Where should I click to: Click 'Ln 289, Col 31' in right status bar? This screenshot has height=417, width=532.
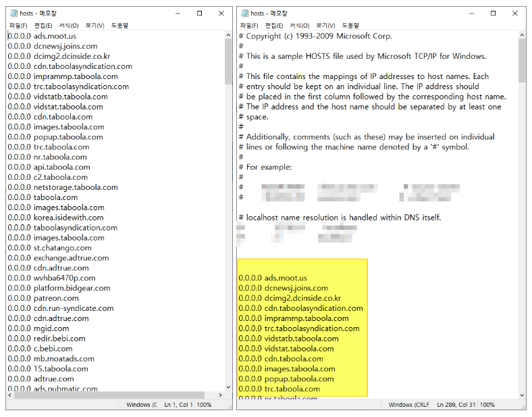tap(456, 404)
